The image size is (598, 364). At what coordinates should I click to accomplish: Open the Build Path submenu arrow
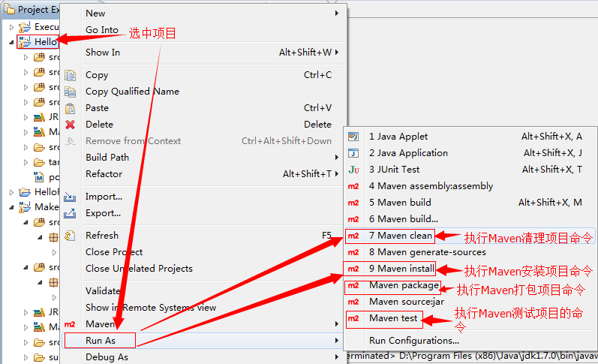[336, 157]
